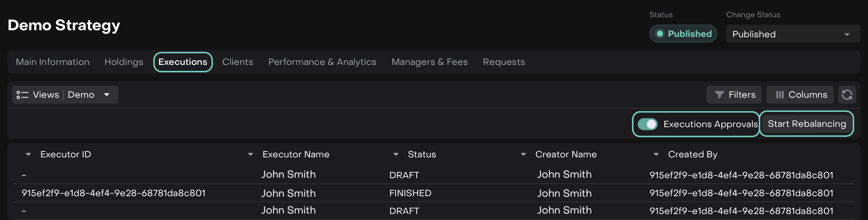This screenshot has height=220, width=868.
Task: Click the Created By column sort arrow
Action: (656, 154)
